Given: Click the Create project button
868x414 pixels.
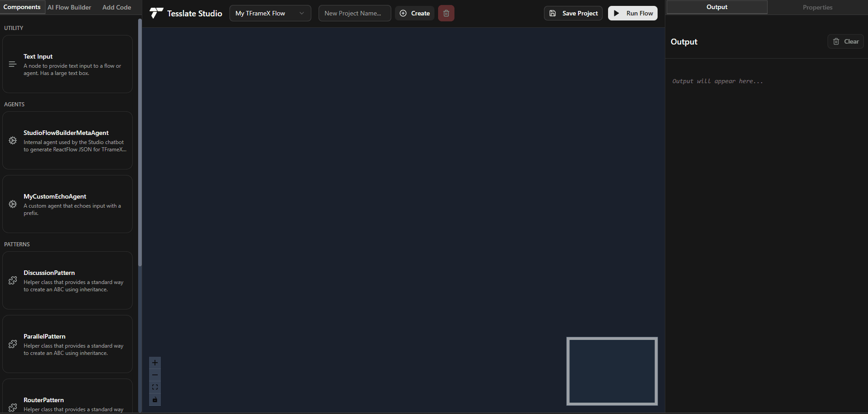Looking at the screenshot, I should pyautogui.click(x=414, y=13).
